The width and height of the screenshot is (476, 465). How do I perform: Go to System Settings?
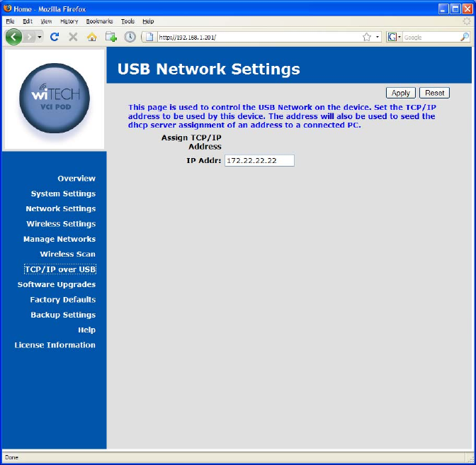(x=63, y=194)
